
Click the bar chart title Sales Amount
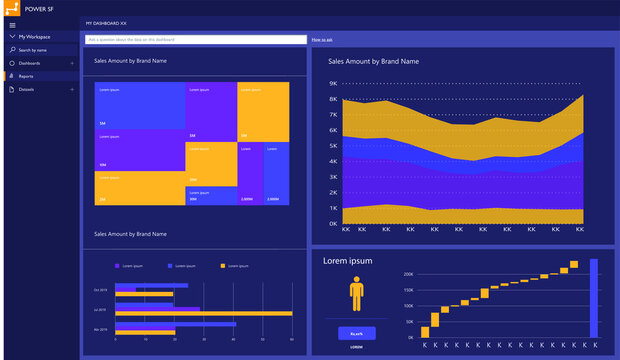[130, 234]
